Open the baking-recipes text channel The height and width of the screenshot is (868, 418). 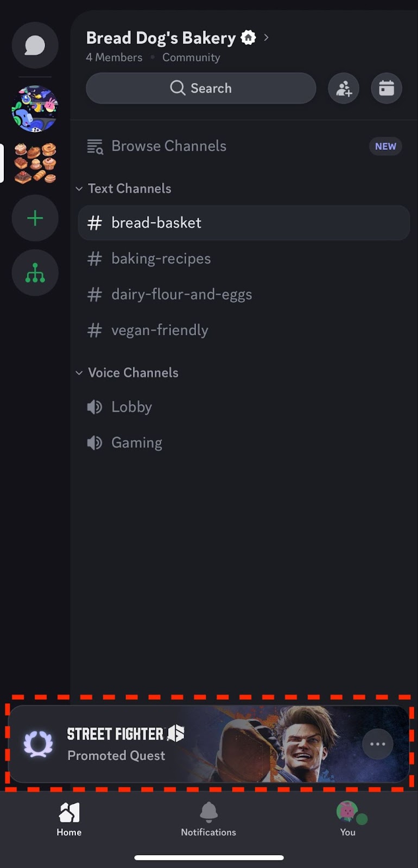pos(161,259)
